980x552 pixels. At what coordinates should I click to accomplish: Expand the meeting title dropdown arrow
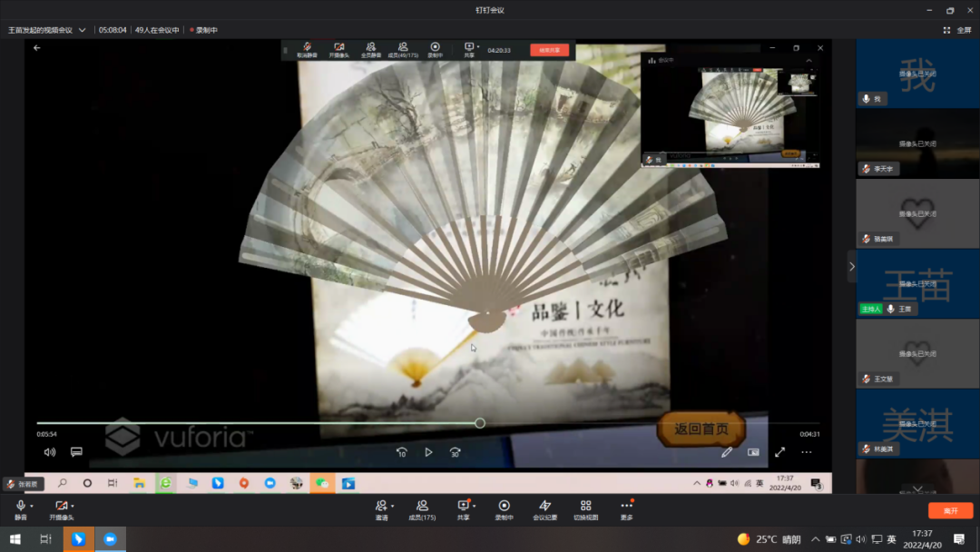tap(83, 30)
